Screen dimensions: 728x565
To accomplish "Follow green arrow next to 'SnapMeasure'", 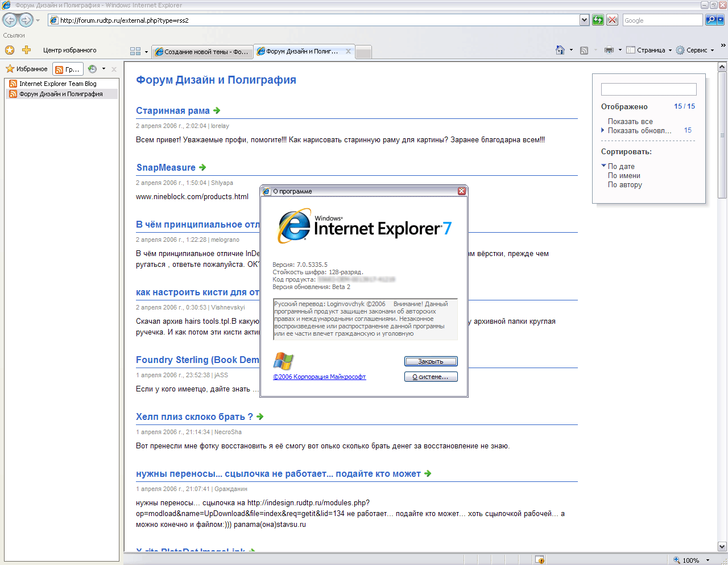I will tap(202, 167).
